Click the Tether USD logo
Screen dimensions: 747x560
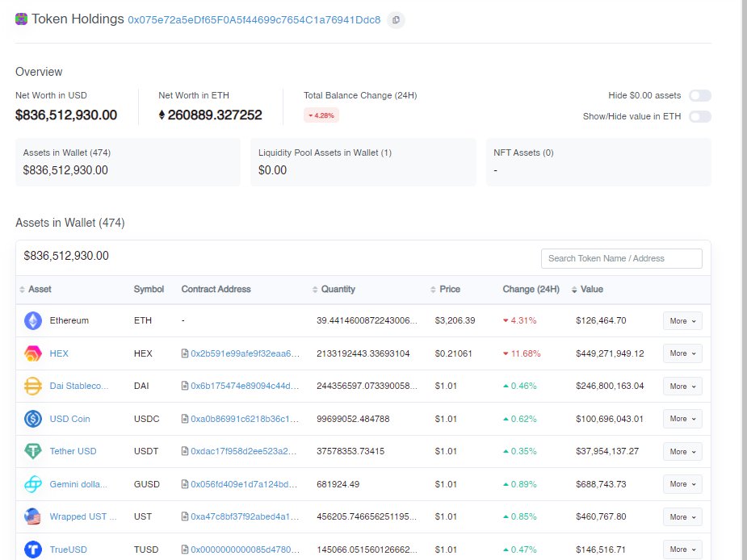33,451
